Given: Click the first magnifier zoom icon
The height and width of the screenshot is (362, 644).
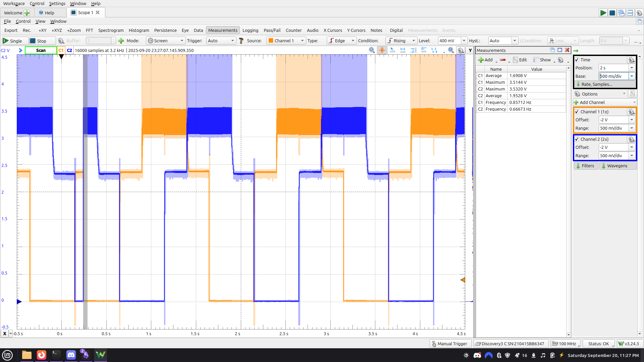Looking at the screenshot, I should pyautogui.click(x=372, y=50).
